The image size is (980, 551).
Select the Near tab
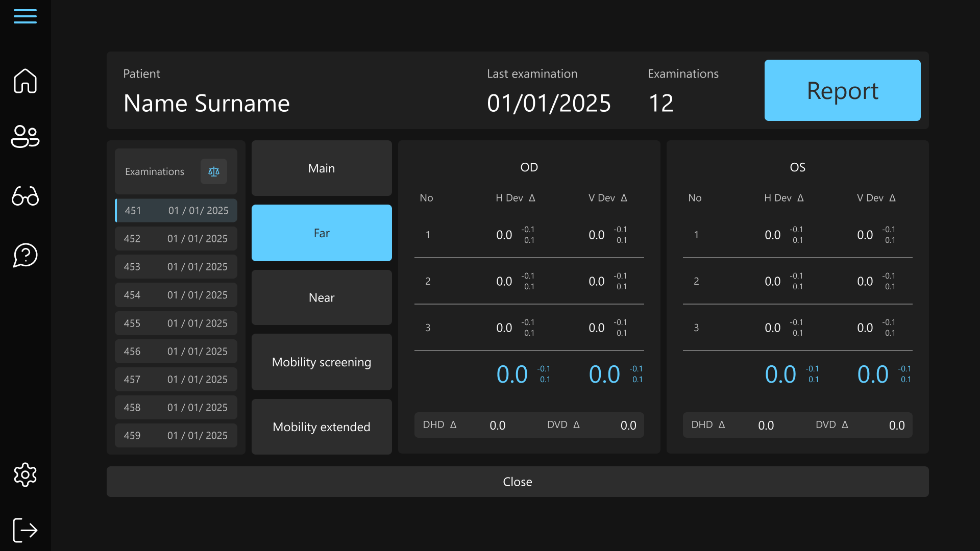pos(322,297)
